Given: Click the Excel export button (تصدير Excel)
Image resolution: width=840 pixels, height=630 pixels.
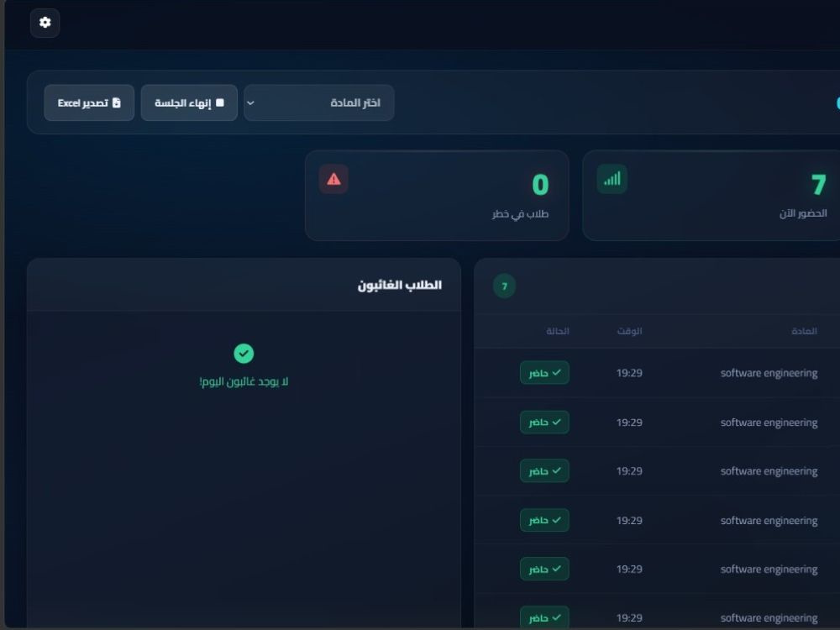Looking at the screenshot, I should click(x=89, y=102).
